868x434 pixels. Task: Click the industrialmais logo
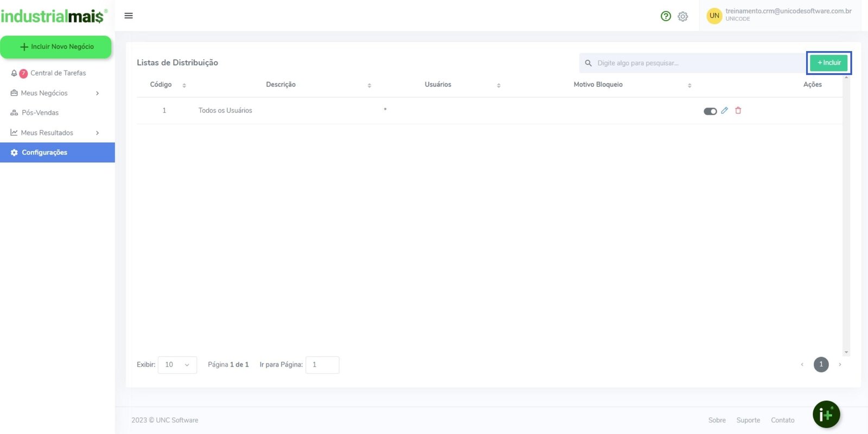[x=54, y=16]
